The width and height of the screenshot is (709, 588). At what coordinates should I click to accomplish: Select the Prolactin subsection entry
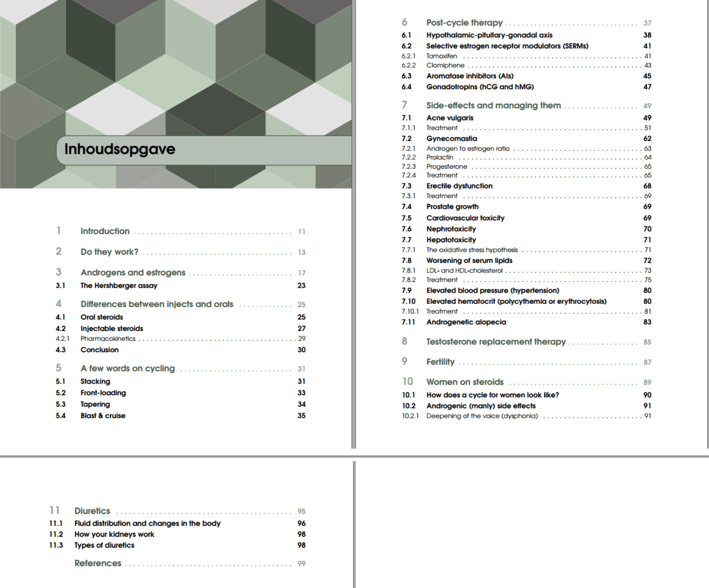pos(440,157)
